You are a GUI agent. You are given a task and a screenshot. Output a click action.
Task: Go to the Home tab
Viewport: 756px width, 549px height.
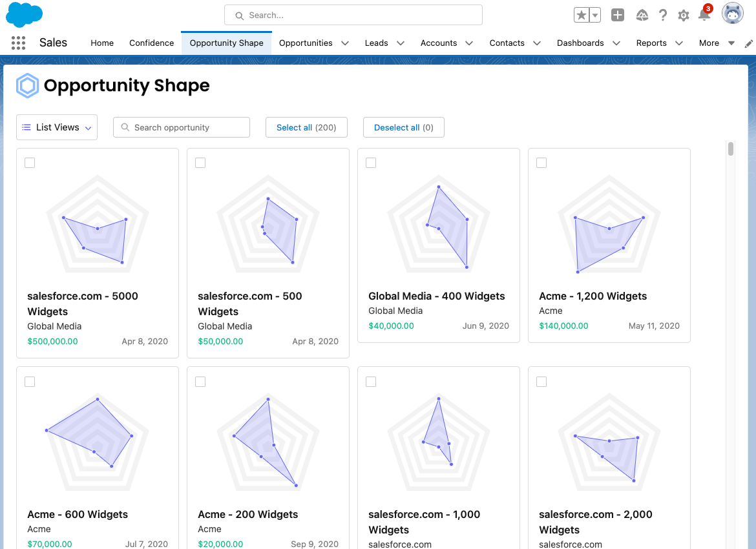[102, 43]
